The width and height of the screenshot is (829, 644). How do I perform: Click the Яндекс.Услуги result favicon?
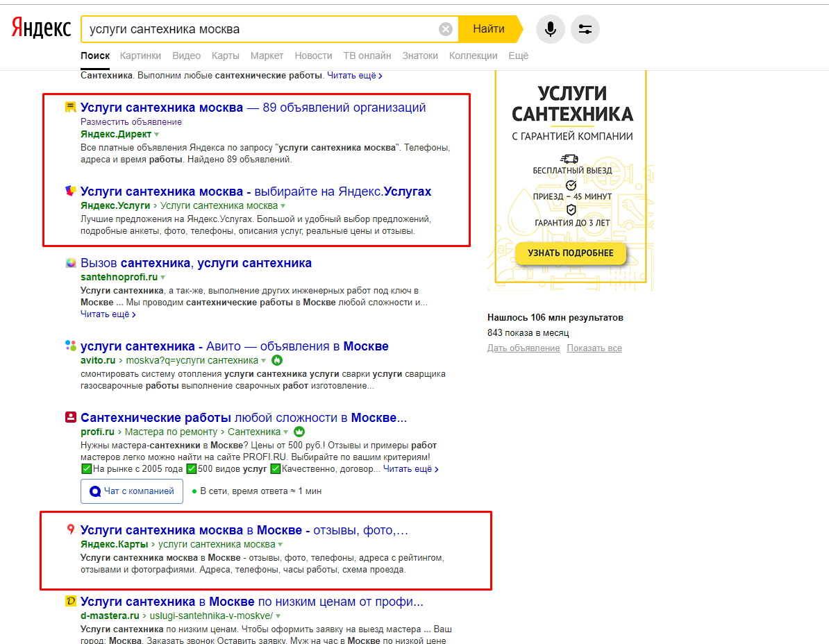pyautogui.click(x=70, y=191)
